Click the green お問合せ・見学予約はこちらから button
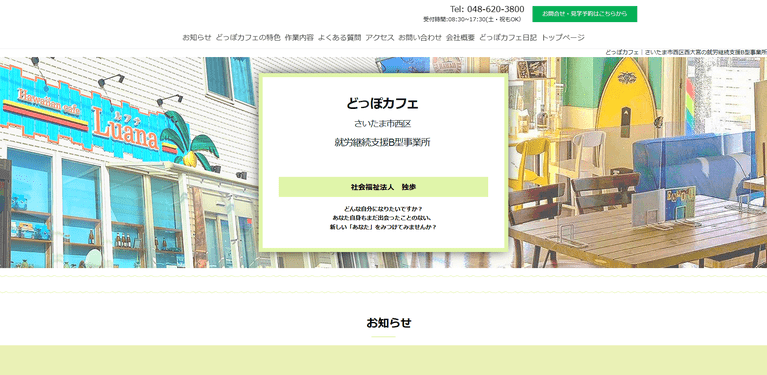Image resolution: width=767 pixels, height=375 pixels. [x=585, y=14]
